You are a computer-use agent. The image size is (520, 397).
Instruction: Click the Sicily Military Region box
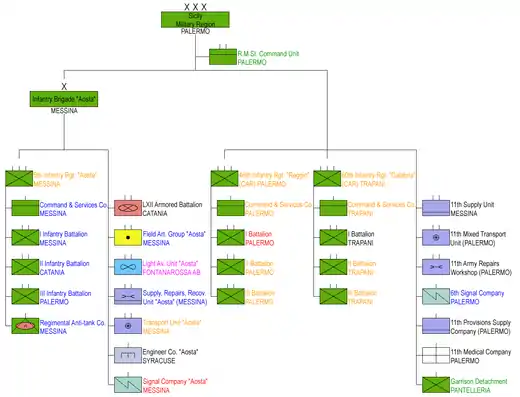(195, 20)
